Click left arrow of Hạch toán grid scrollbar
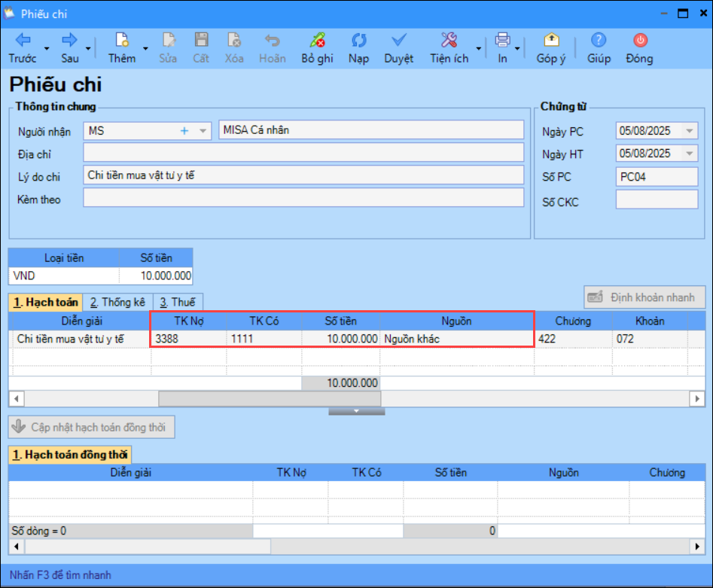 17,399
